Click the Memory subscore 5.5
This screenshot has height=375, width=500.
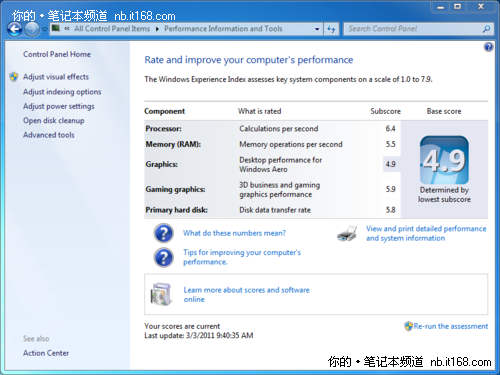tap(390, 144)
